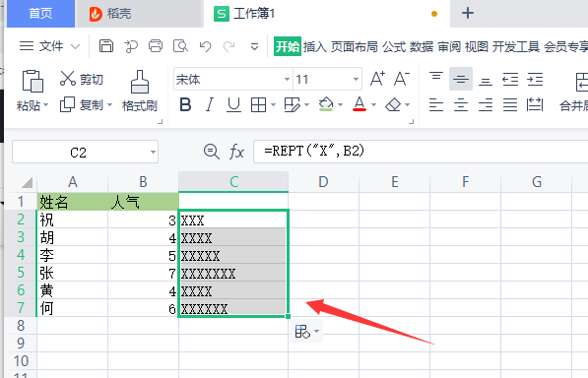Expand the paste options arrow
Image resolution: width=588 pixels, height=378 pixels.
point(45,105)
